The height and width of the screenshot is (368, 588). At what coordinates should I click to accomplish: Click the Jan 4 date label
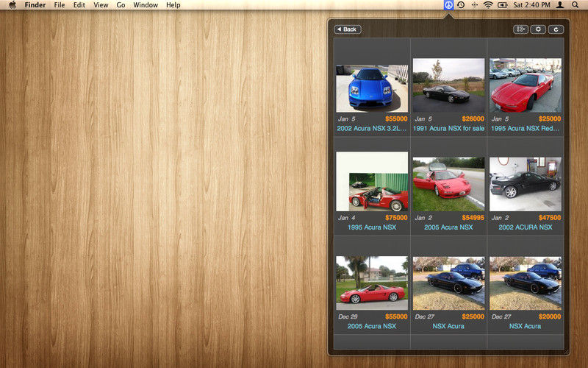click(346, 217)
